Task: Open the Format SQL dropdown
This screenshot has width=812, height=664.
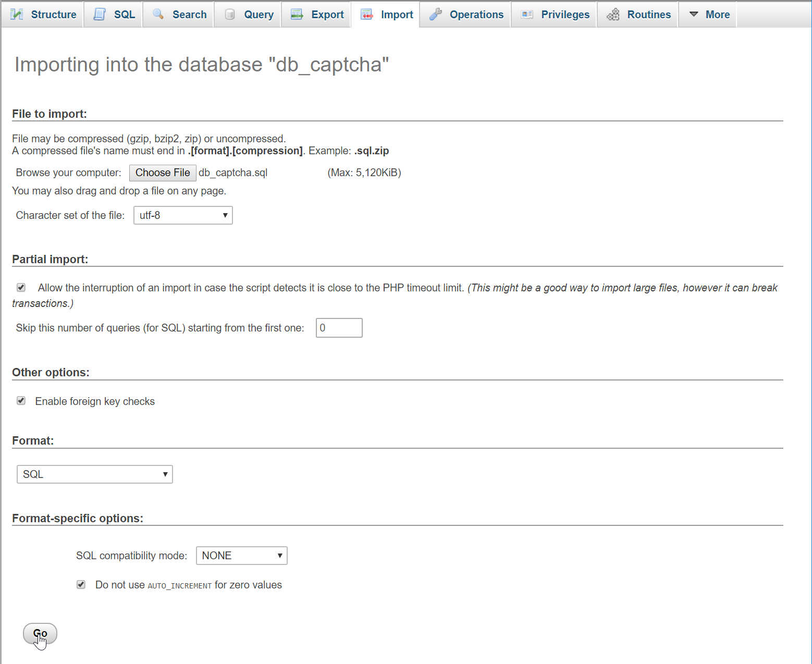Action: pos(95,474)
